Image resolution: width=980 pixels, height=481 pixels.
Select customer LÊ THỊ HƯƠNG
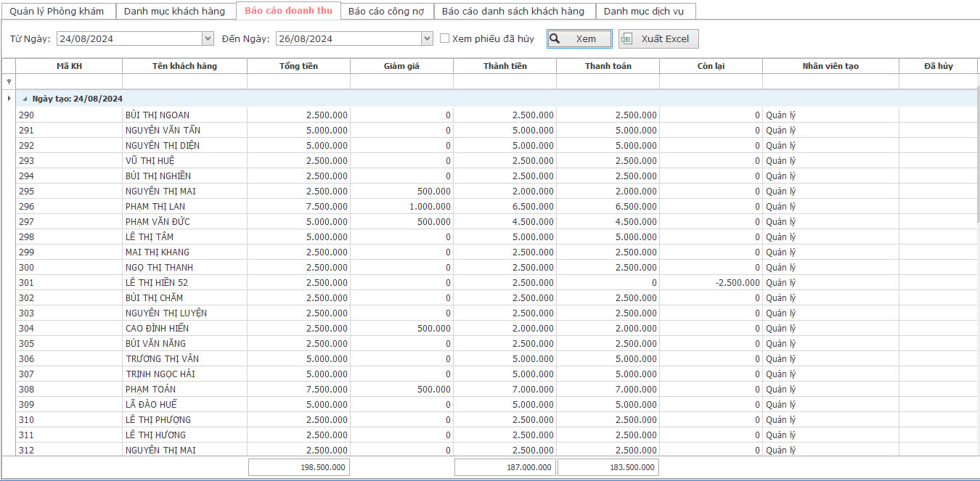point(155,435)
